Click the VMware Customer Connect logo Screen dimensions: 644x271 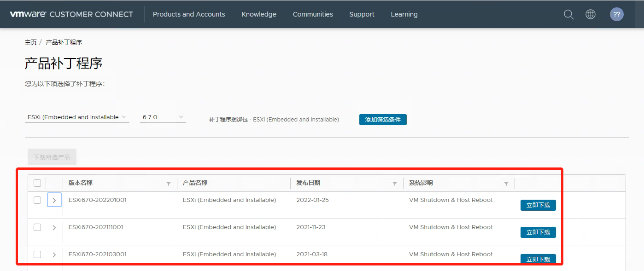(71, 14)
